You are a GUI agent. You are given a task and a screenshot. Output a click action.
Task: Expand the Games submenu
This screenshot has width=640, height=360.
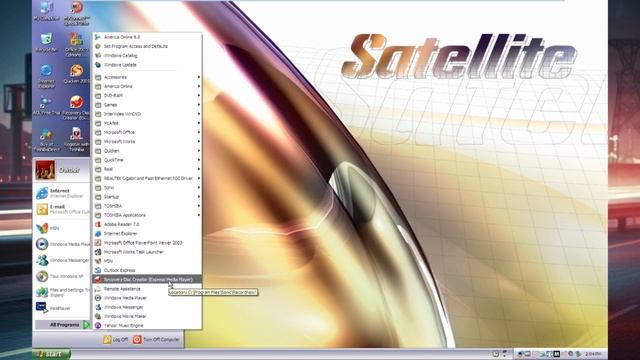(147, 105)
